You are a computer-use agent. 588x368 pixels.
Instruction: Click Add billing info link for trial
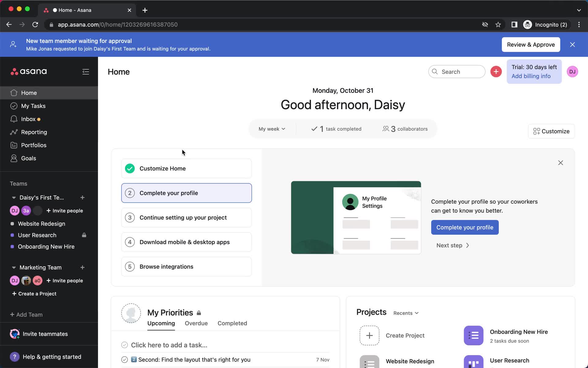tap(530, 76)
